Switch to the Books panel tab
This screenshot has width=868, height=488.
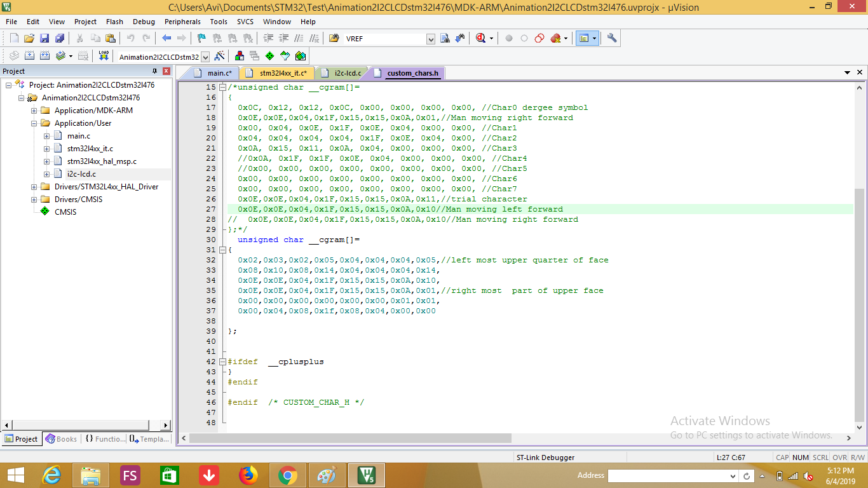click(61, 438)
